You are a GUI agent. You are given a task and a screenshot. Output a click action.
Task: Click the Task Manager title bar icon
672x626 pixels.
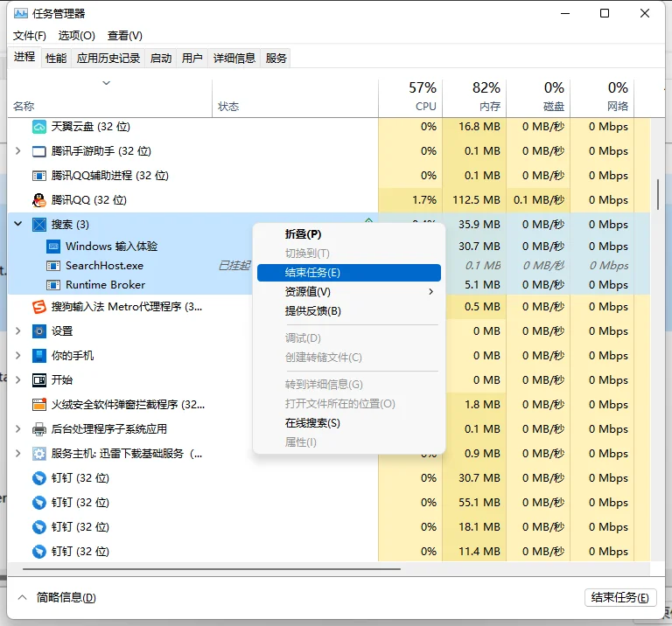[21, 13]
